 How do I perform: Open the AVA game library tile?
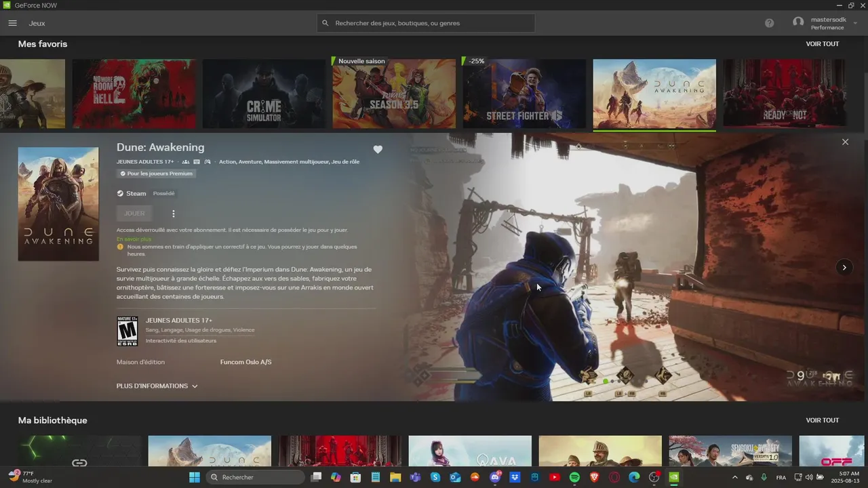click(x=470, y=451)
